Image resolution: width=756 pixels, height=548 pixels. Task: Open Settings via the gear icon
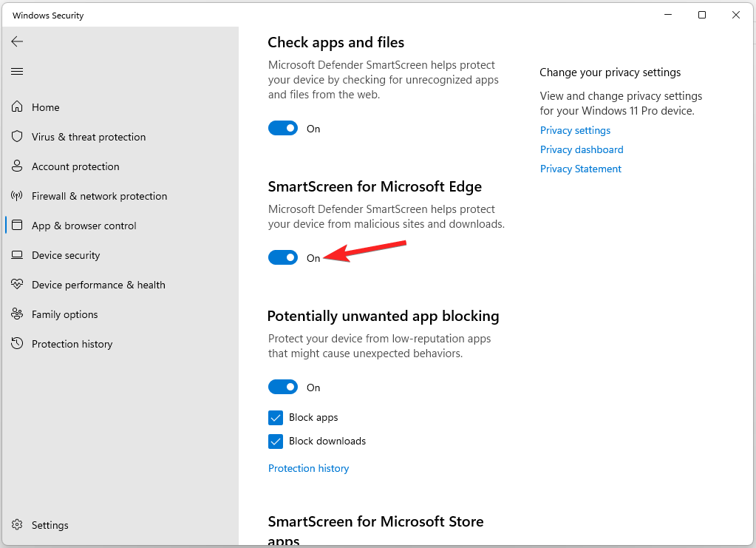(x=17, y=524)
